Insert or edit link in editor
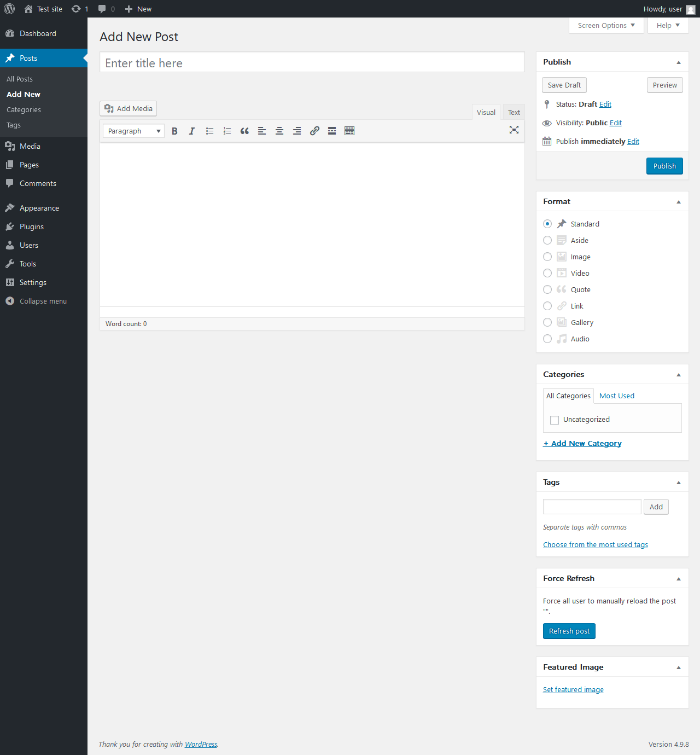Screen dimensions: 700x755 (314, 131)
